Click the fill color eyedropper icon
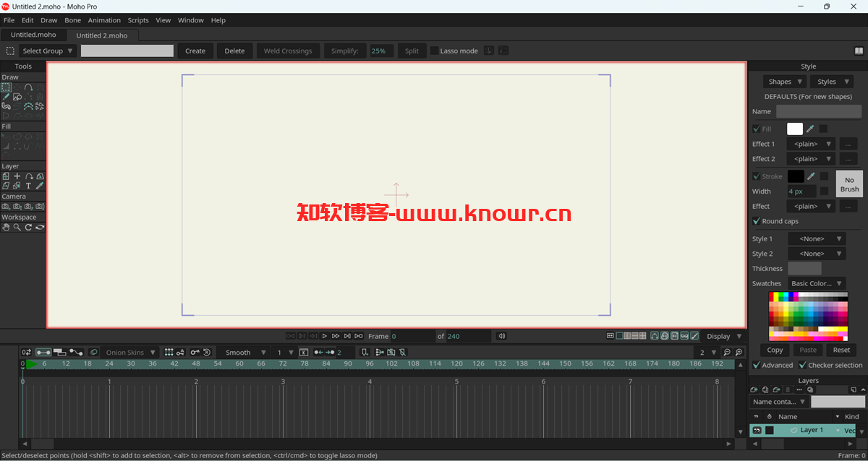This screenshot has height=461, width=868. coord(811,129)
